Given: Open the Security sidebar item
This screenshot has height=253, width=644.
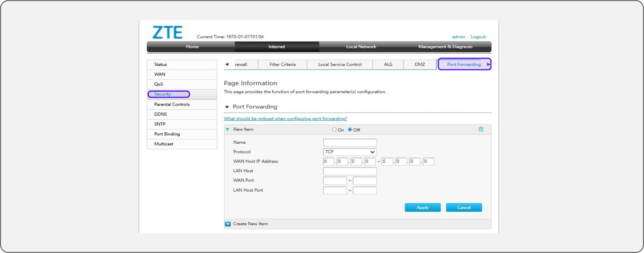Looking at the screenshot, I should [x=182, y=94].
